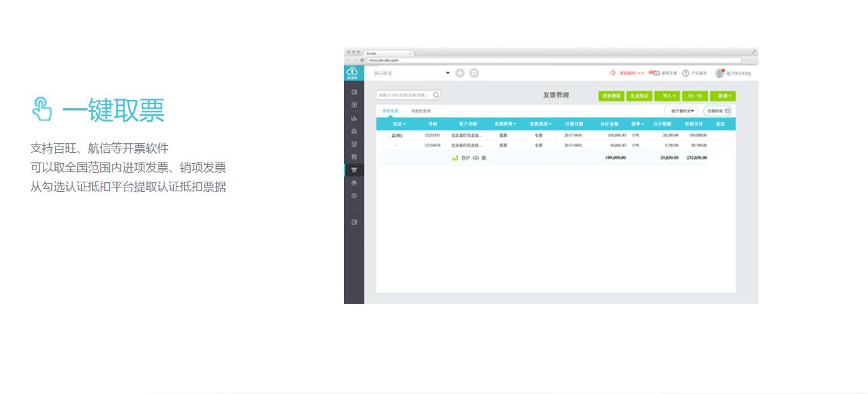
Task: Click the 客户名称 column header
Action: (468, 123)
